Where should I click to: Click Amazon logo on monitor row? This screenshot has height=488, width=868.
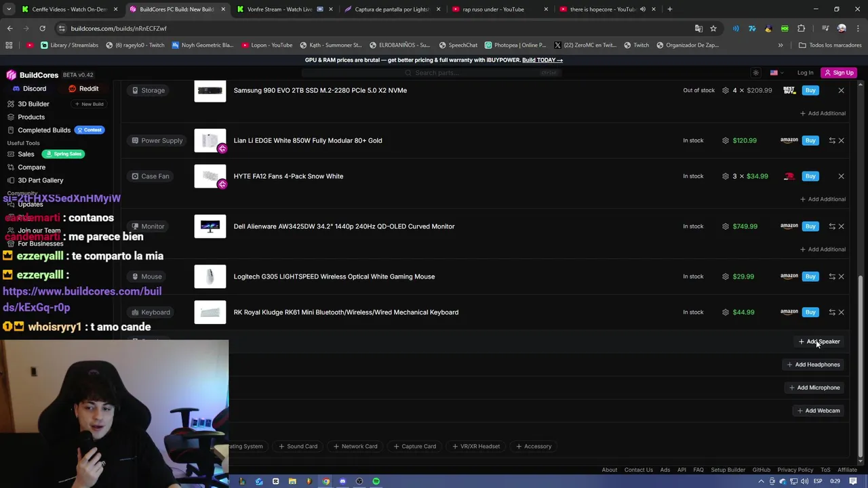(x=789, y=226)
